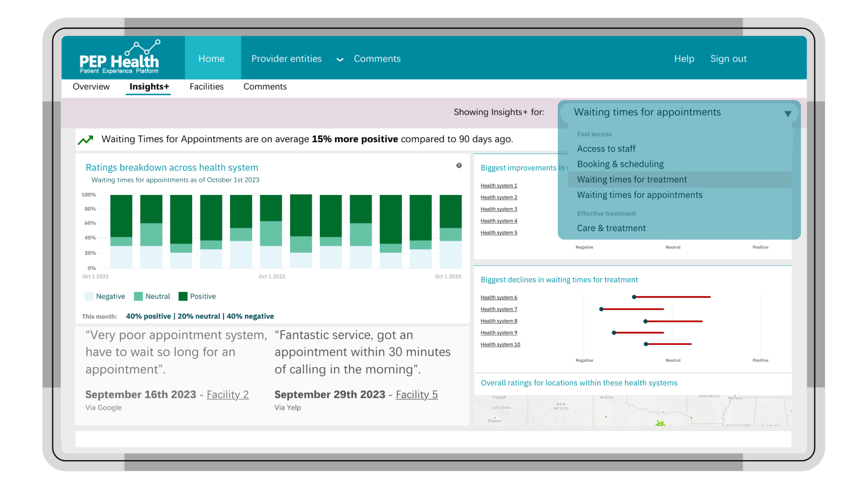The height and width of the screenshot is (488, 868).
Task: Switch to the Facilities tab
Action: tap(206, 87)
